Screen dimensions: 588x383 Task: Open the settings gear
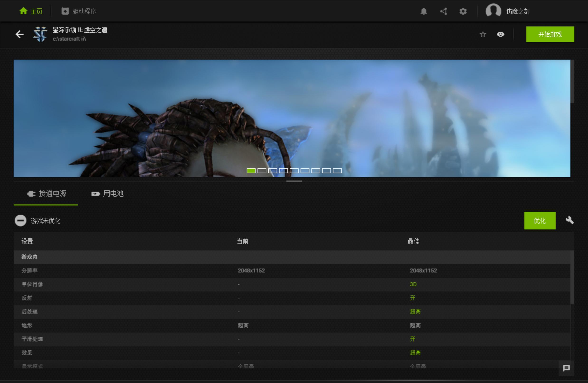(463, 11)
